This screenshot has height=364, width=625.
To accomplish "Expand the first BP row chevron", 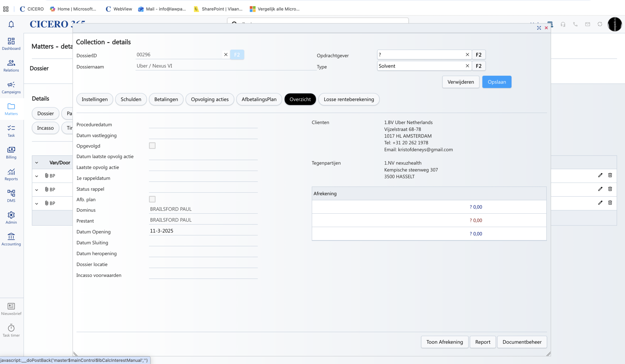I will point(37,176).
